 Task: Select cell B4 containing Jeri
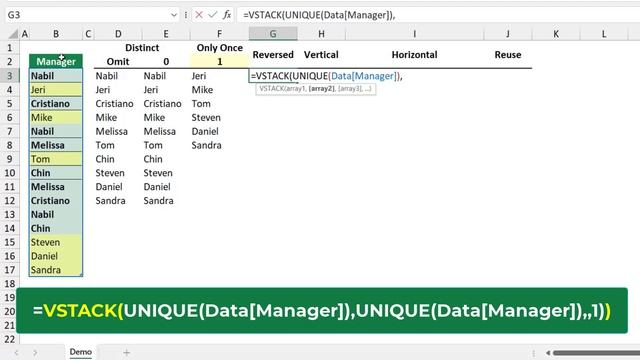click(x=56, y=89)
